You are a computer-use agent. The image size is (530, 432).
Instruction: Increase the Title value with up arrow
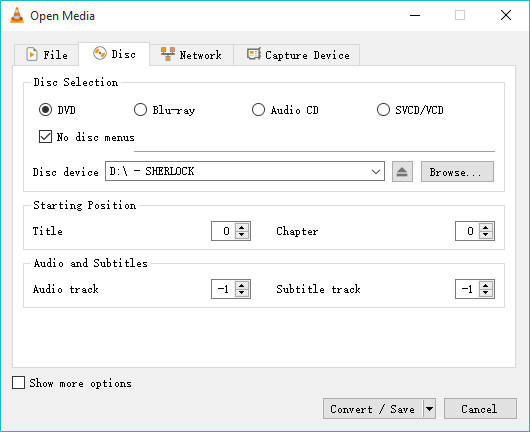pos(242,227)
